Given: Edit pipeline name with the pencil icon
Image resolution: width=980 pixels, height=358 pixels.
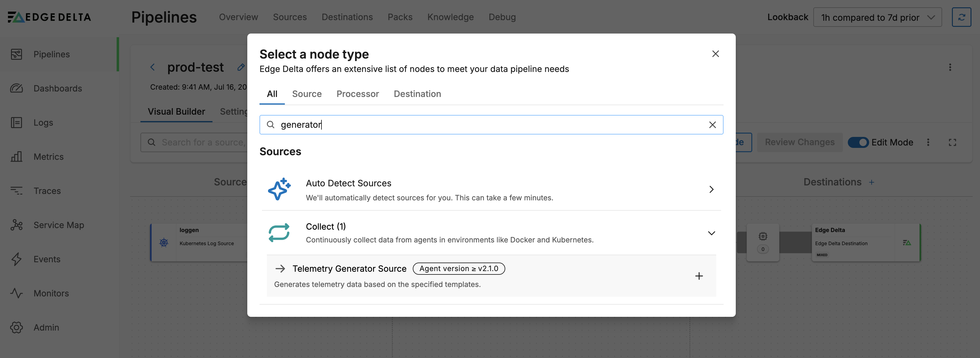Looking at the screenshot, I should pyautogui.click(x=241, y=67).
